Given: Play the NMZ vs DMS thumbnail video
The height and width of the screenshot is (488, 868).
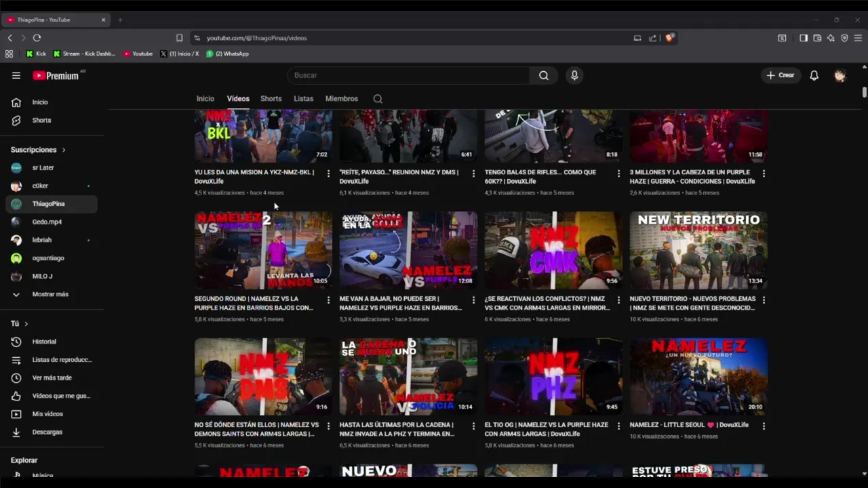Looking at the screenshot, I should (263, 376).
